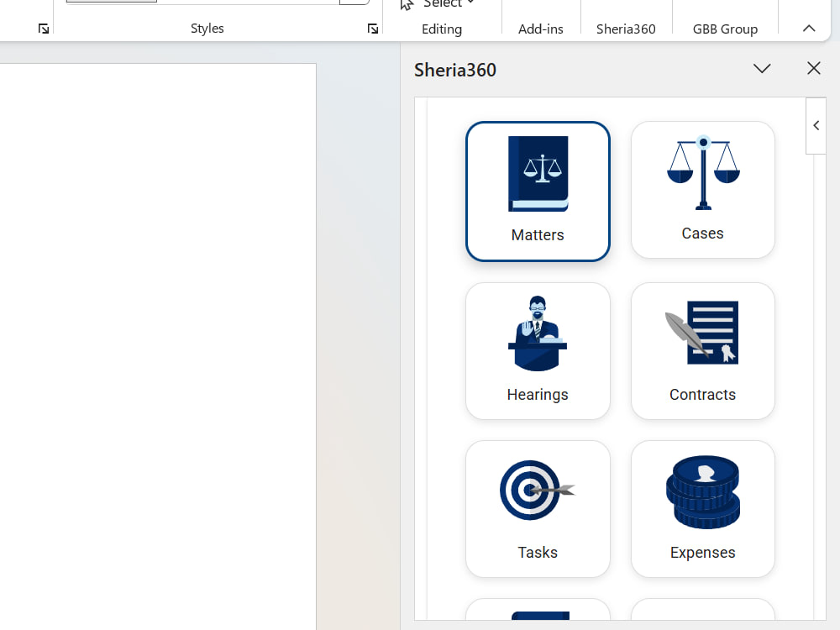Close the Sheria360 task pane
The height and width of the screenshot is (630, 840).
(814, 69)
